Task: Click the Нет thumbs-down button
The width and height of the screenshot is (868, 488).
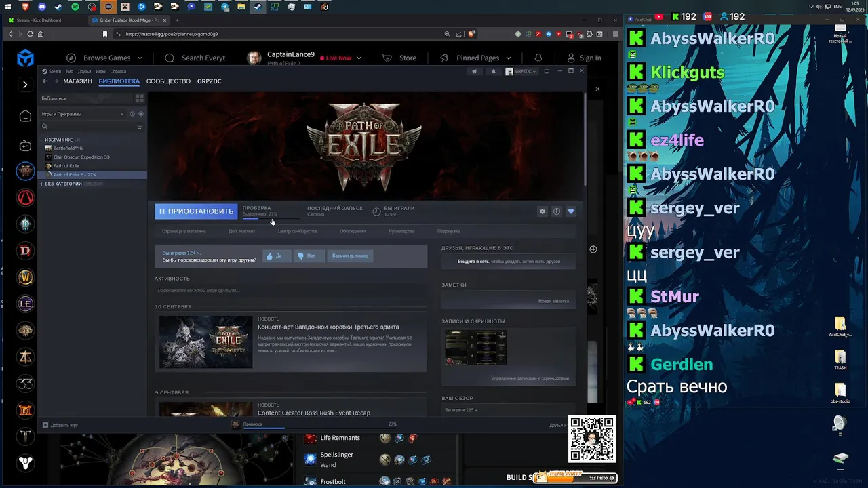Action: point(309,256)
